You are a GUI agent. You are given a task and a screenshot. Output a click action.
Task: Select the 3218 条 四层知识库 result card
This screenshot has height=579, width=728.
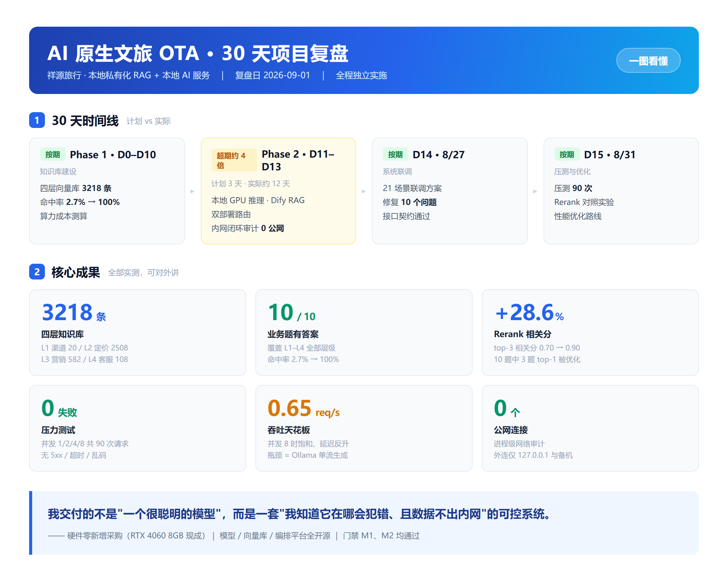(137, 332)
